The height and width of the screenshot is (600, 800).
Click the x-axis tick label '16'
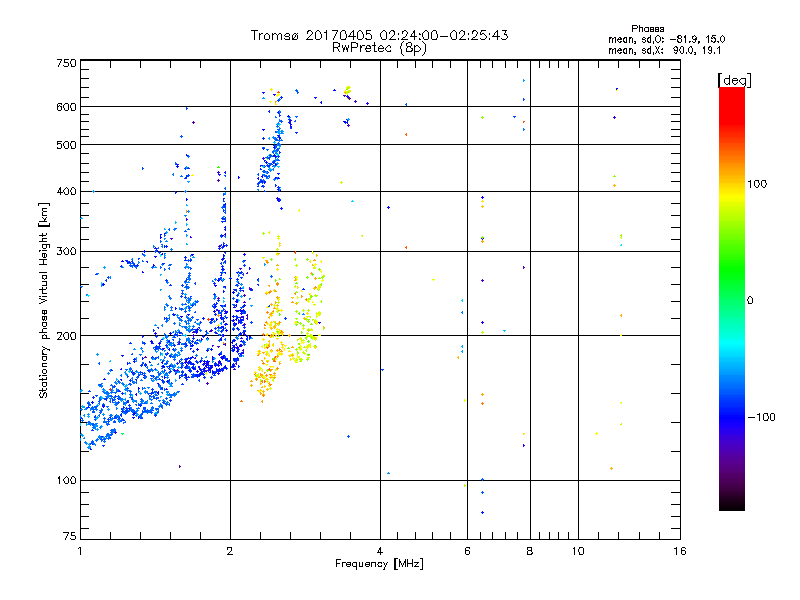pyautogui.click(x=680, y=551)
